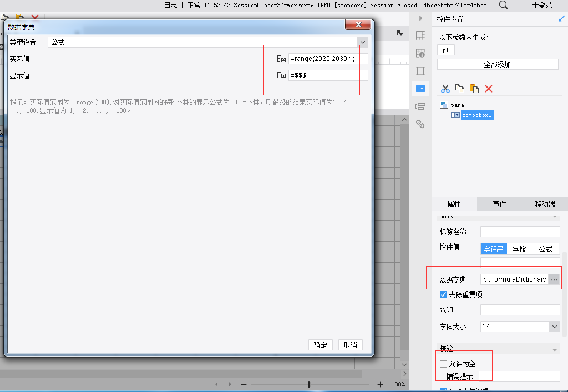Cancel the dialog with 取消
The width and height of the screenshot is (568, 392).
[x=351, y=345]
